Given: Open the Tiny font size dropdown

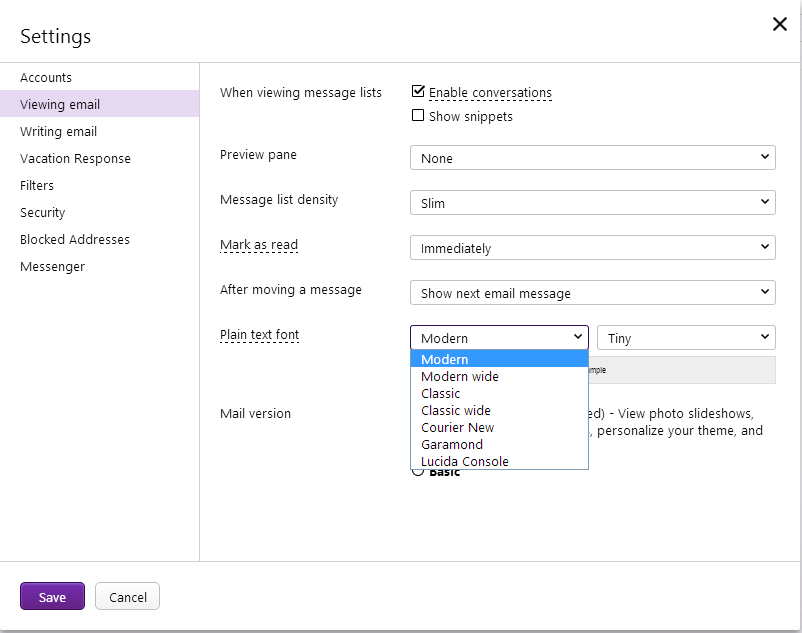Looking at the screenshot, I should [686, 338].
